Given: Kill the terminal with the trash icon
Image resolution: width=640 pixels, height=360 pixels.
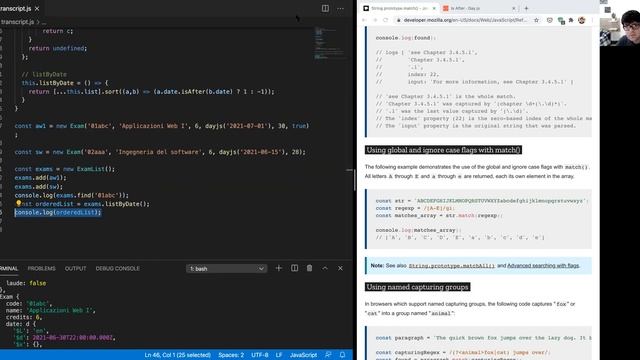Looking at the screenshot, I should [309, 268].
